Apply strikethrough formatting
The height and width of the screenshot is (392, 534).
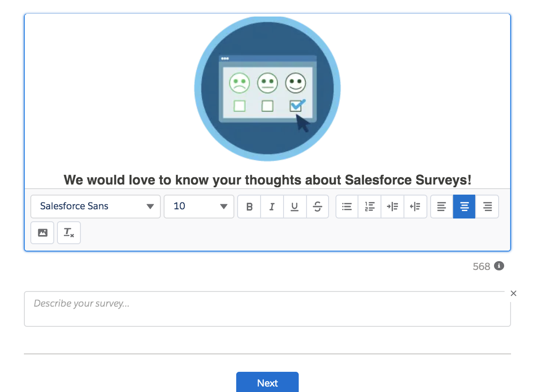318,207
